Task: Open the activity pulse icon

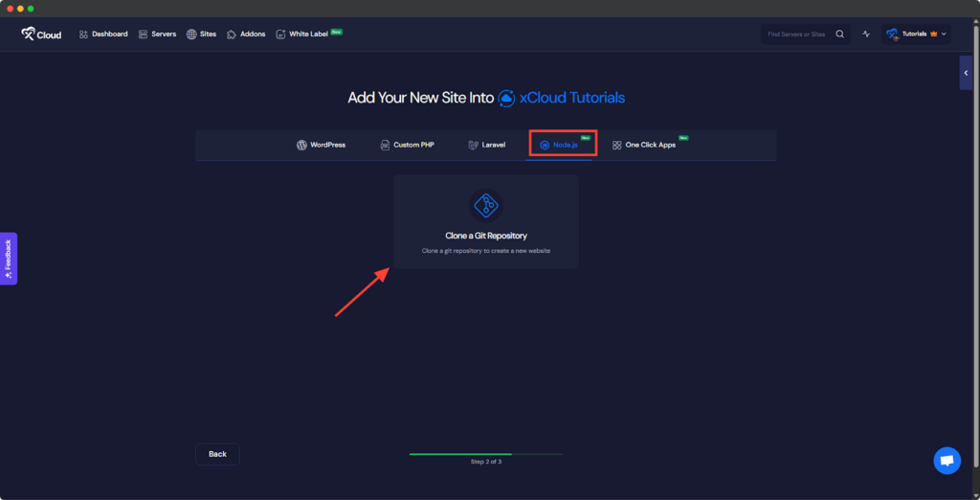Action: tap(866, 34)
